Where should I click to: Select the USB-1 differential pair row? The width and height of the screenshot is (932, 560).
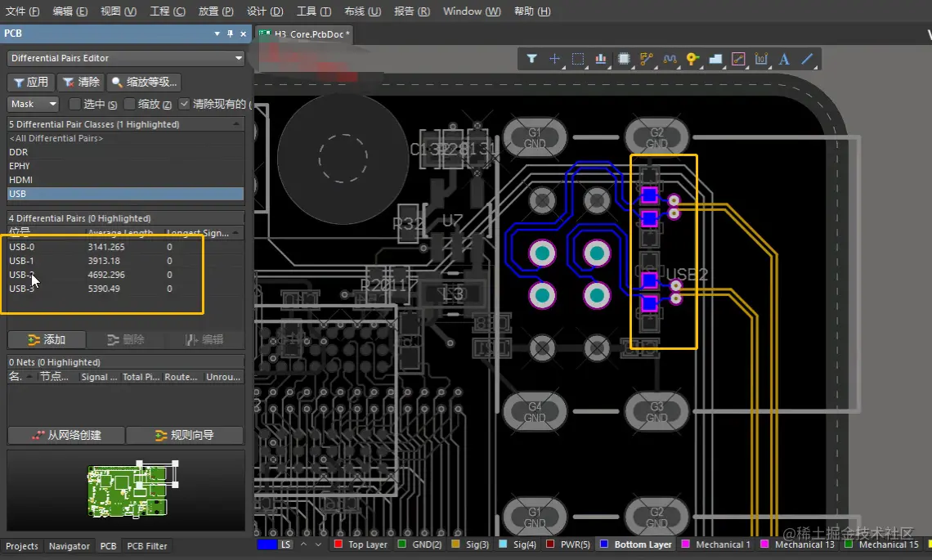coord(22,261)
